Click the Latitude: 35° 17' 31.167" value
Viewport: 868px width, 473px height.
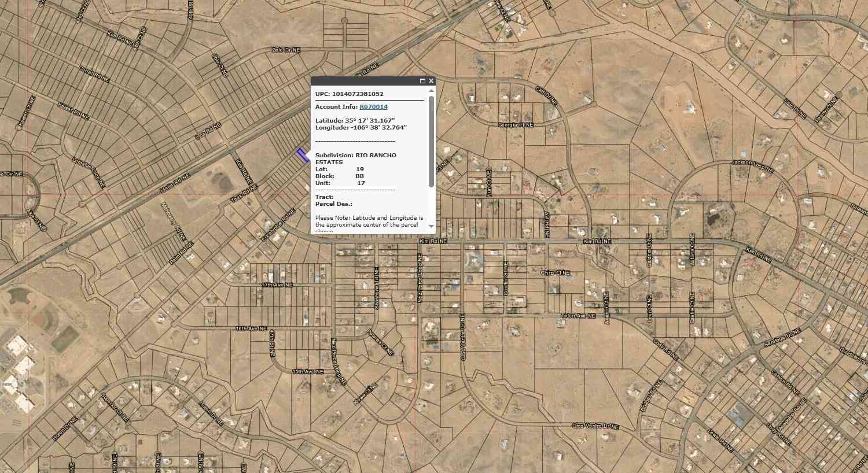[x=355, y=120]
